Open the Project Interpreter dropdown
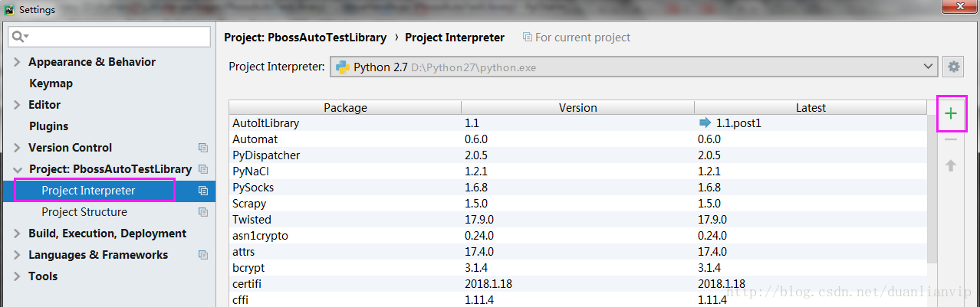The height and width of the screenshot is (307, 980). click(634, 67)
